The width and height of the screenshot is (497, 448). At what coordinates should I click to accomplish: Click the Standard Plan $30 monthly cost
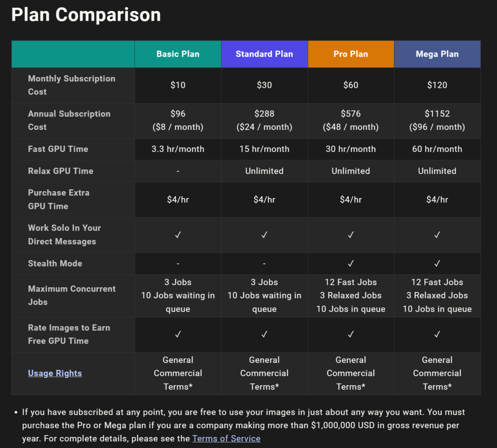[x=264, y=85]
